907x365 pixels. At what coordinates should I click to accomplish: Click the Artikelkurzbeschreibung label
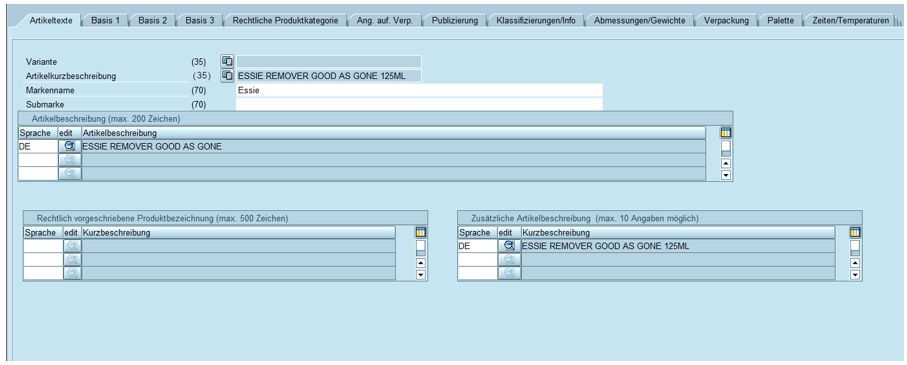point(71,76)
